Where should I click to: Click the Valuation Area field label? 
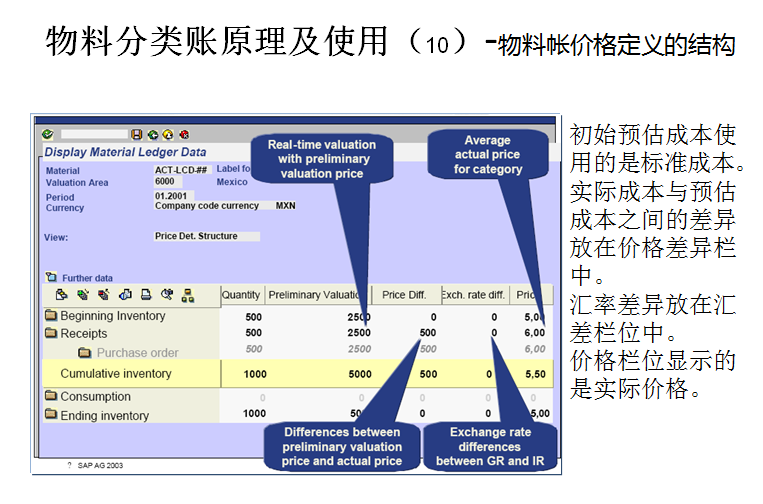tap(77, 183)
